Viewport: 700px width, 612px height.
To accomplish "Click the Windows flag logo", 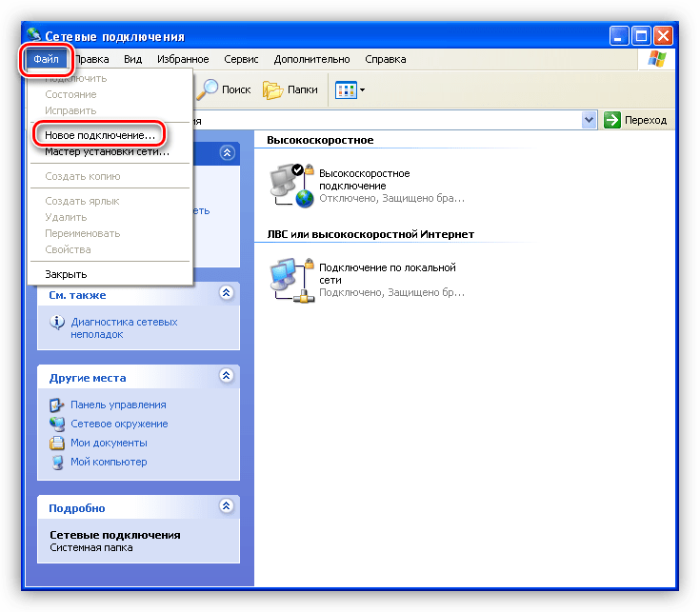I will pyautogui.click(x=657, y=59).
